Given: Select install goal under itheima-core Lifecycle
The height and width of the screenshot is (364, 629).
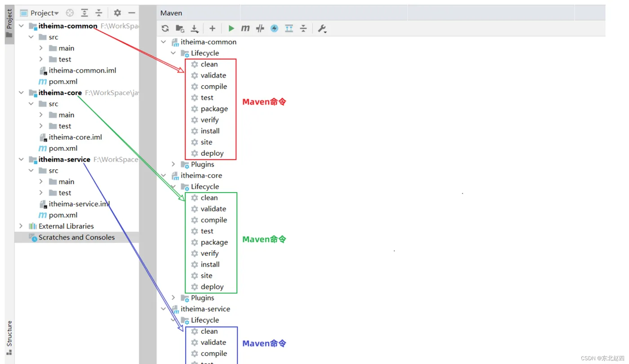Looking at the screenshot, I should click(205, 264).
